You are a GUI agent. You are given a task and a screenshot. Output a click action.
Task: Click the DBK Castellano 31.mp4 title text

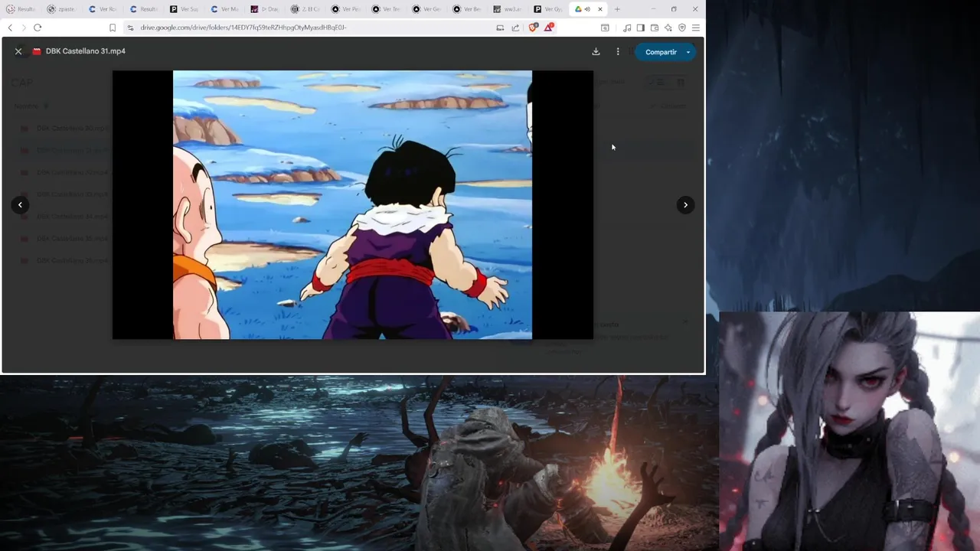tap(85, 51)
